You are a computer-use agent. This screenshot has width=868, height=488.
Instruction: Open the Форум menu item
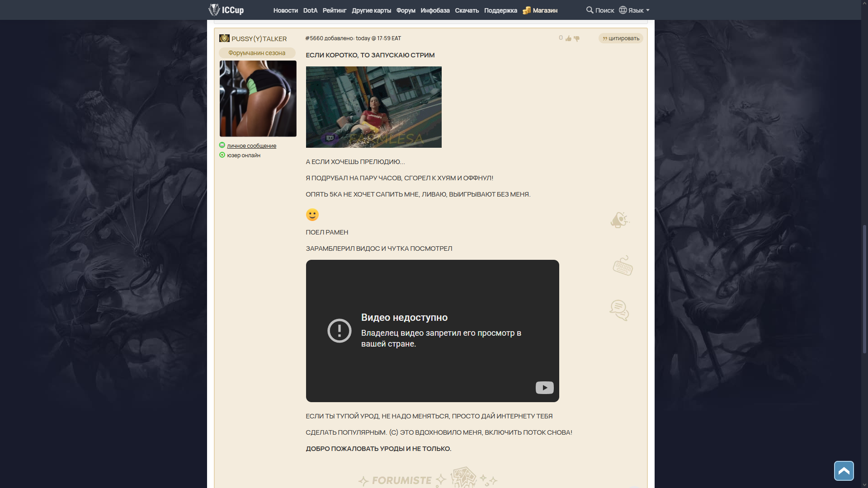coord(406,10)
